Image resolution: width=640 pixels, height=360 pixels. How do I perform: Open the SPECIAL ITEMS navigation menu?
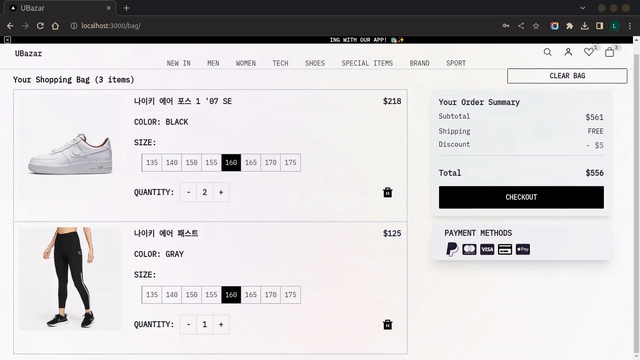coord(367,63)
